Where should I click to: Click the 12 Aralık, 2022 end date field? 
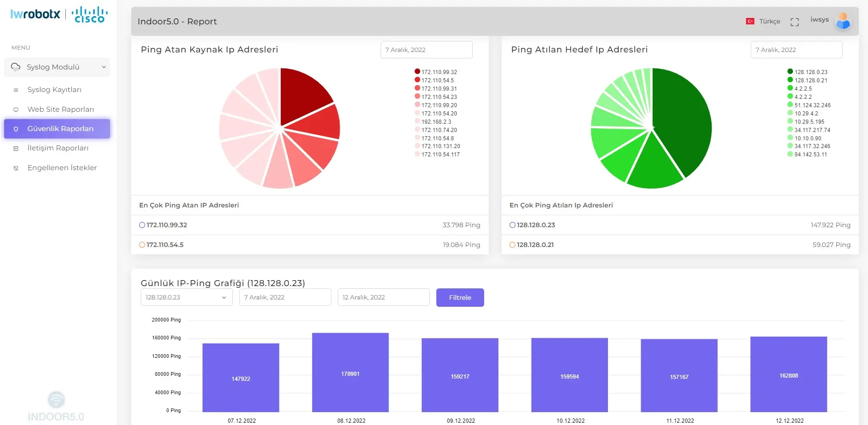click(383, 298)
